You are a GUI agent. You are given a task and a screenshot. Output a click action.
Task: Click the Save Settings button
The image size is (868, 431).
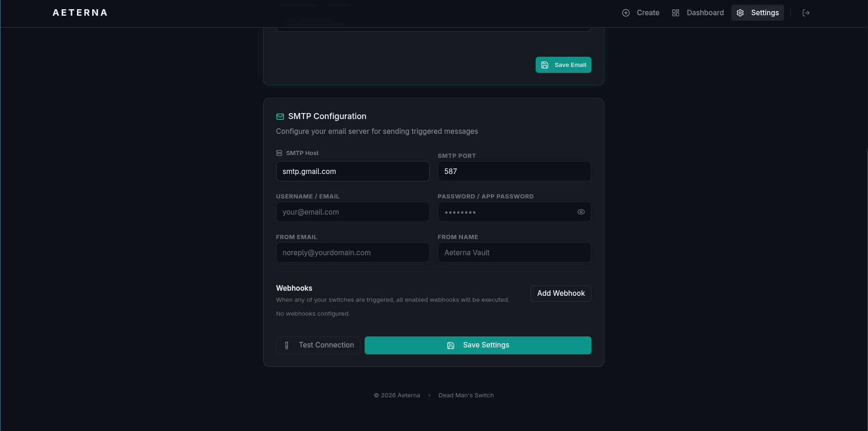(478, 345)
